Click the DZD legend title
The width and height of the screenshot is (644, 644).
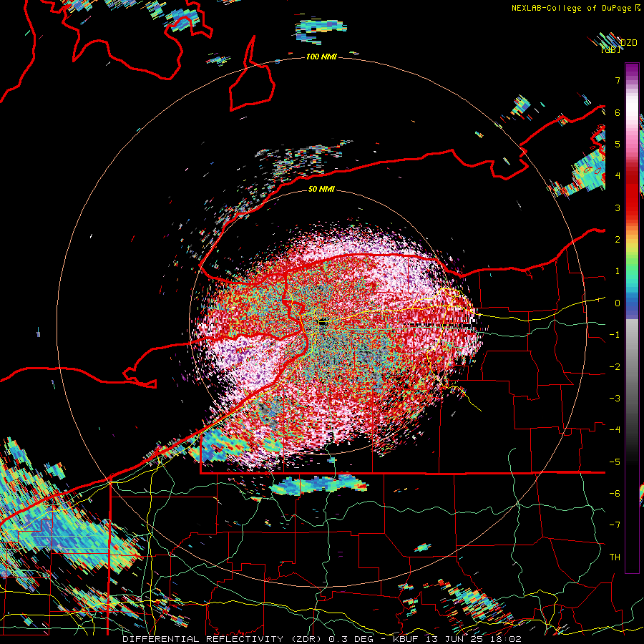628,43
